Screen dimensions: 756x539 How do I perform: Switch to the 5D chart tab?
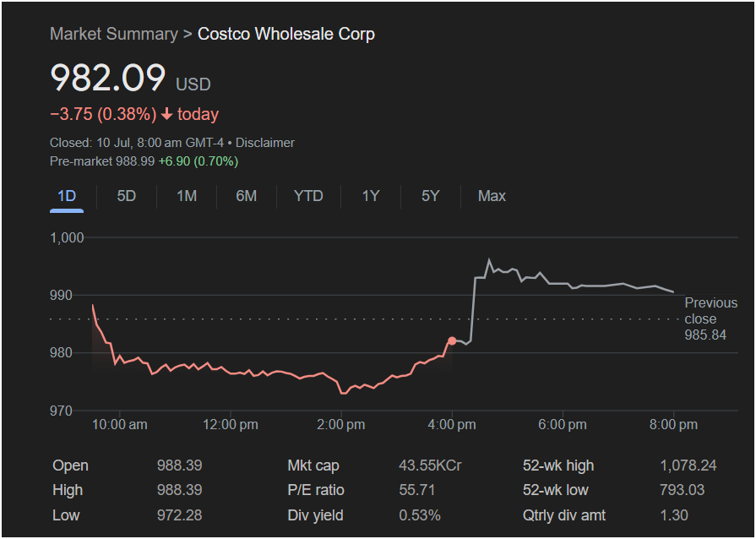(127, 196)
